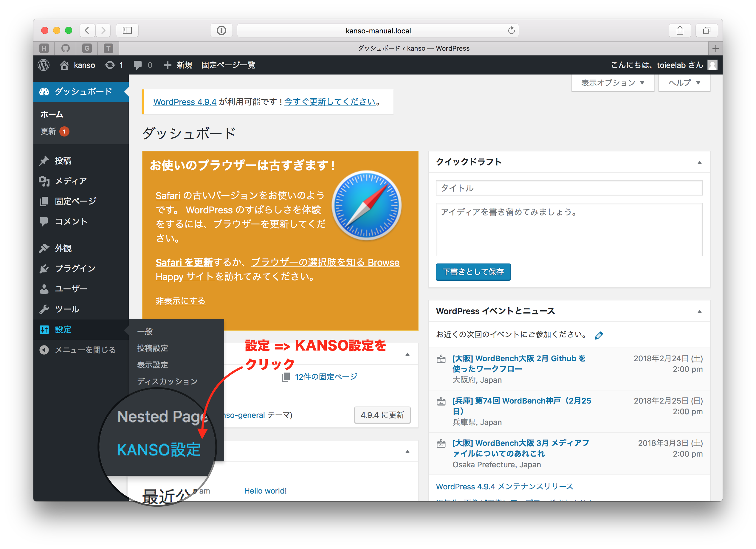Reload page using refresh icon
Screen dimensions: 756x549
pos(511,31)
